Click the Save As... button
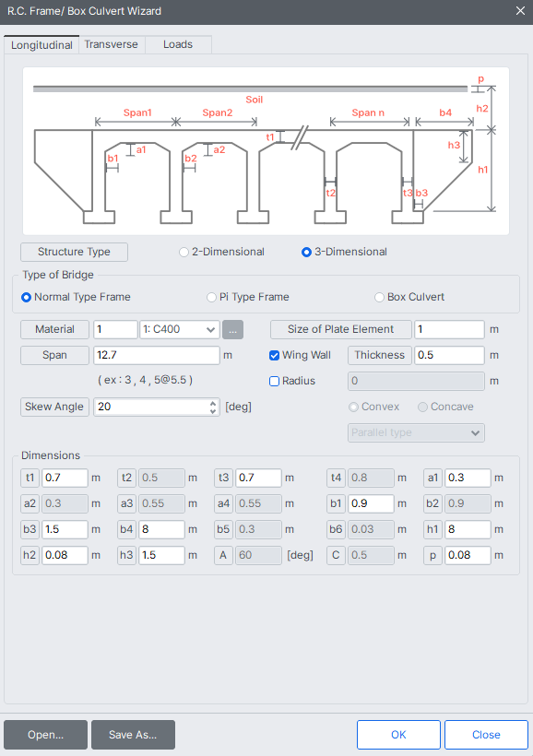Viewport: 533px width, 756px height. (x=133, y=735)
